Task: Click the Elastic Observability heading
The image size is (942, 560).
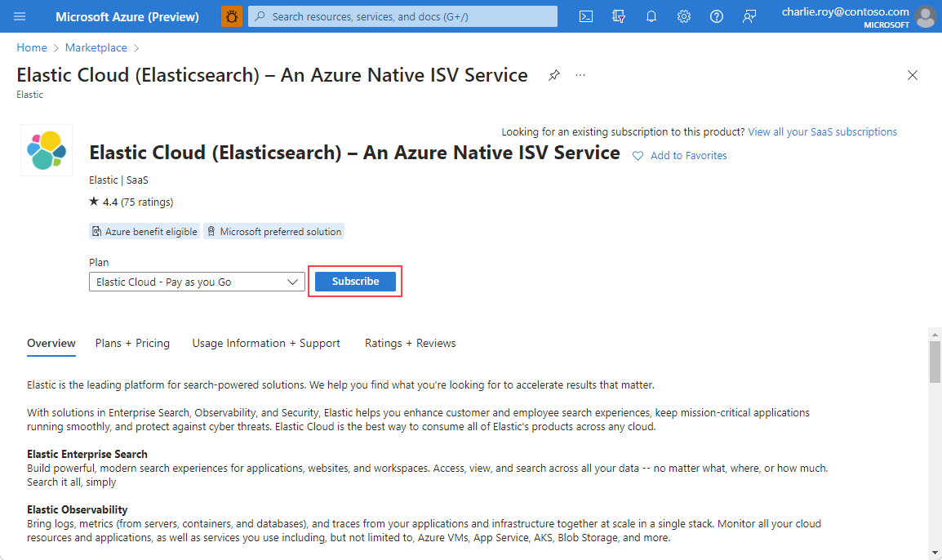Action: [x=77, y=509]
